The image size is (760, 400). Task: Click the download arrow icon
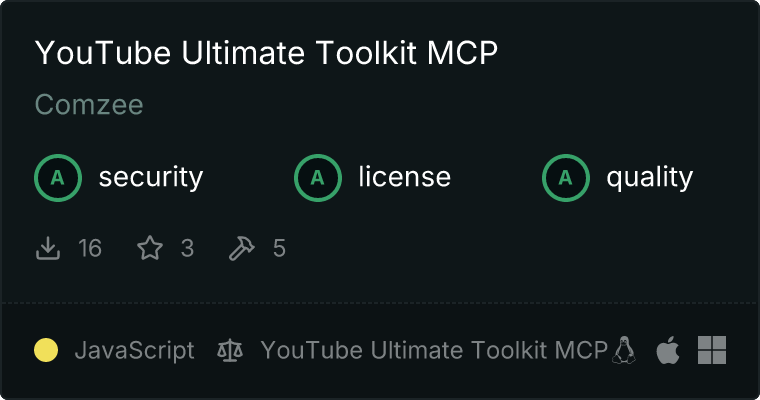click(x=48, y=248)
